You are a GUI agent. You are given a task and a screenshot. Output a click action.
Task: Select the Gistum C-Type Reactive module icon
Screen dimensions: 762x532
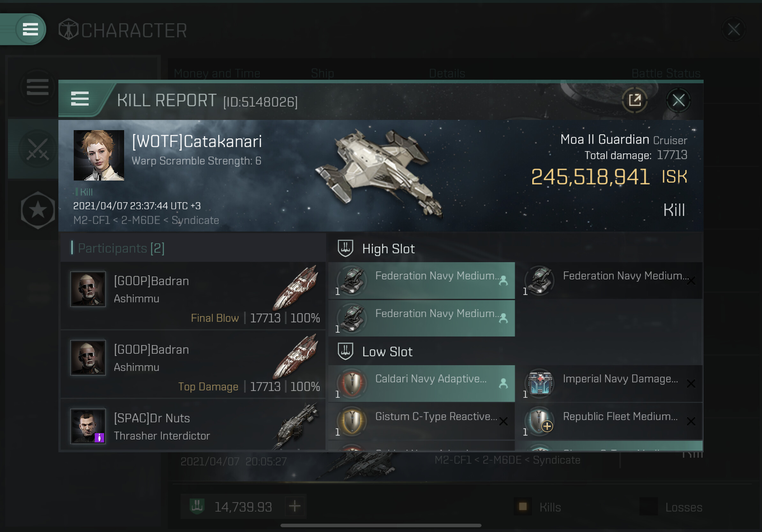352,421
